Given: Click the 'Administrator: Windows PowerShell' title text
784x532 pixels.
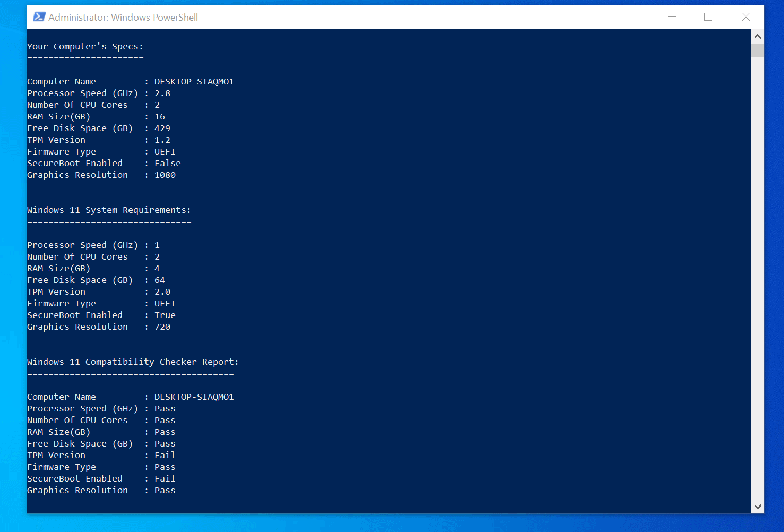Looking at the screenshot, I should click(123, 18).
